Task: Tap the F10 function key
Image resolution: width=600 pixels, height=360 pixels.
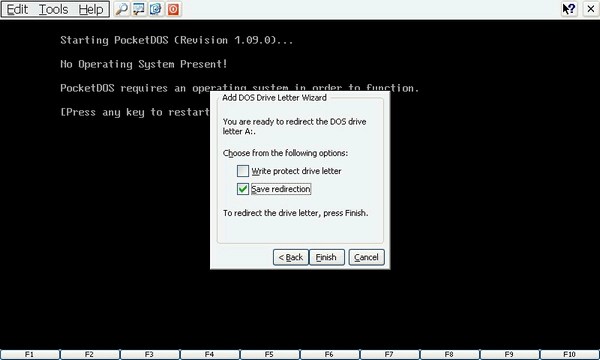Action: pos(570,355)
